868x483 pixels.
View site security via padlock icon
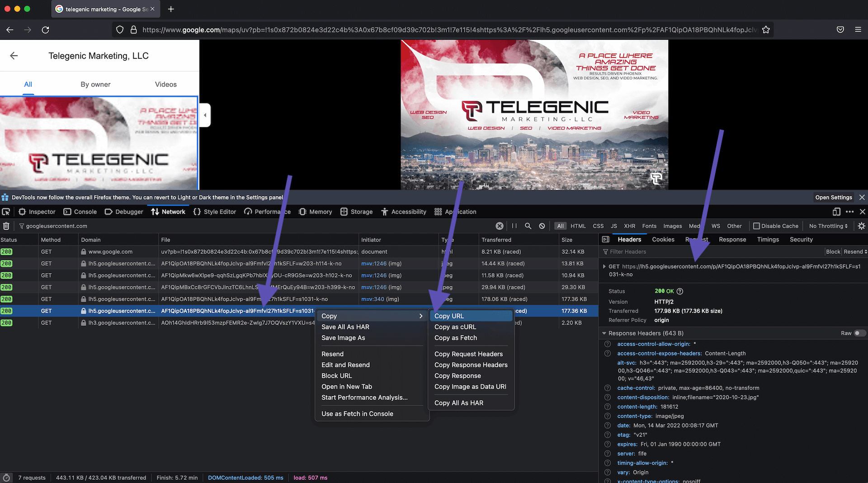(133, 30)
